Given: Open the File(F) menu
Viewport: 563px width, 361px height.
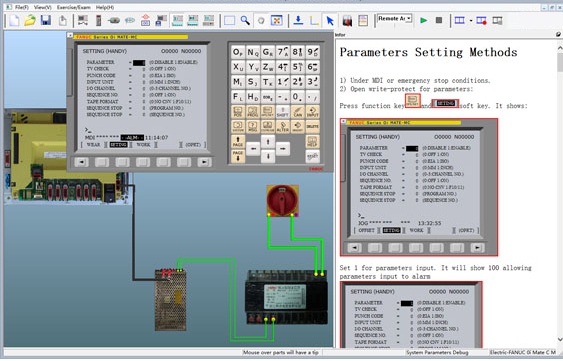Looking at the screenshot, I should (x=21, y=7).
